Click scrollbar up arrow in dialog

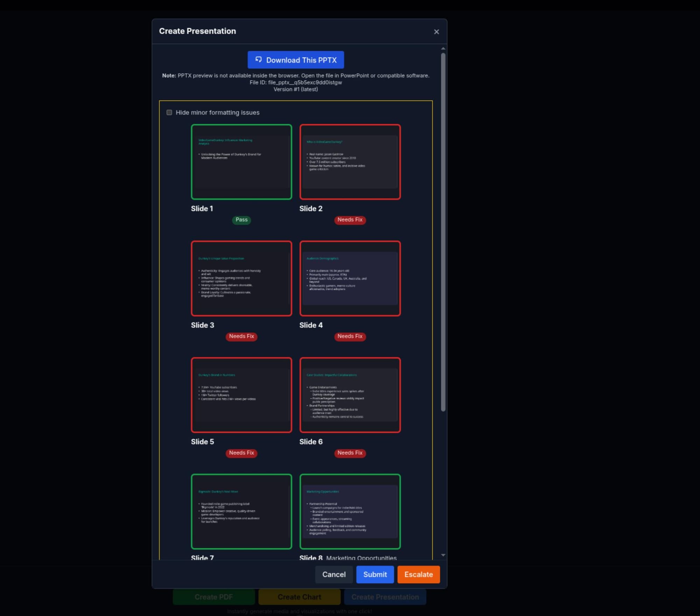(443, 49)
